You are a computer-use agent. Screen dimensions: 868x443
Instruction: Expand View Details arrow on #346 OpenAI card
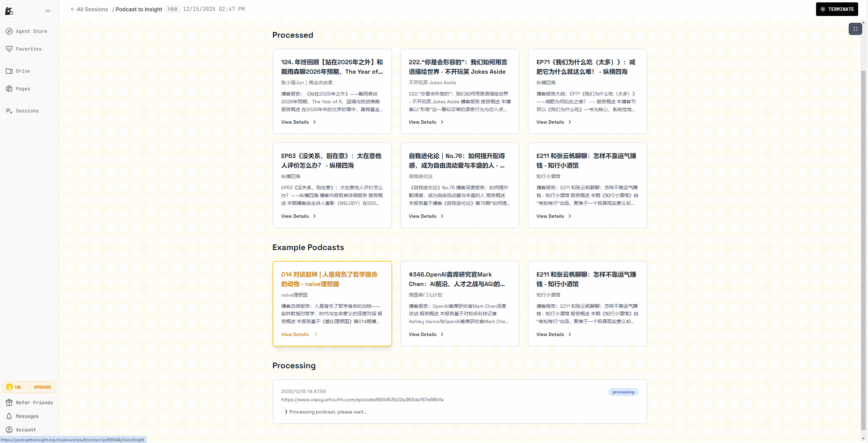pyautogui.click(x=442, y=334)
